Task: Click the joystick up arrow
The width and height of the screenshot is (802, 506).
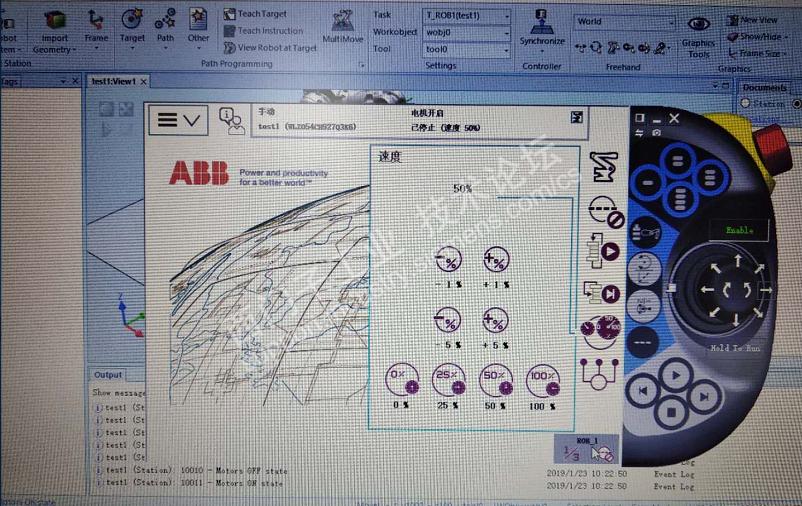Action: coord(738,261)
